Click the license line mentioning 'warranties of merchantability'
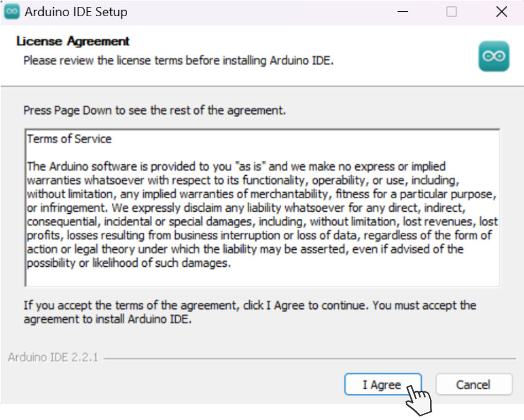Screen dimensions: 524x420 (262, 194)
